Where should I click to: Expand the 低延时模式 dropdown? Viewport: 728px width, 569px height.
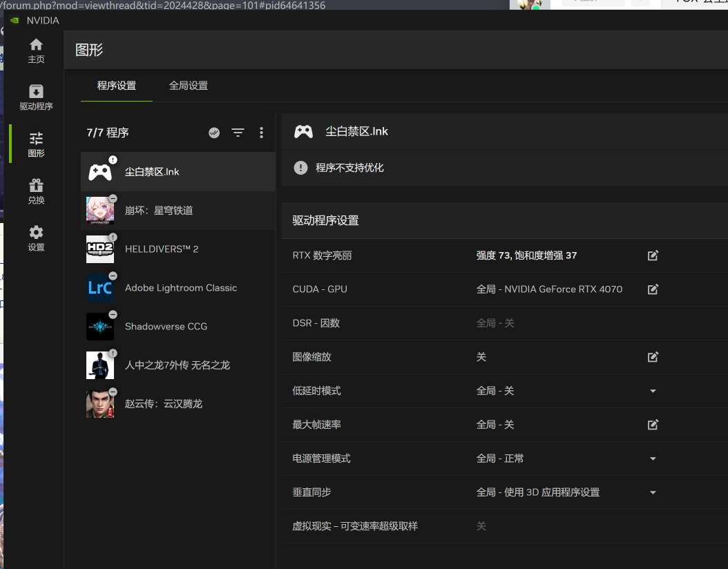(653, 391)
